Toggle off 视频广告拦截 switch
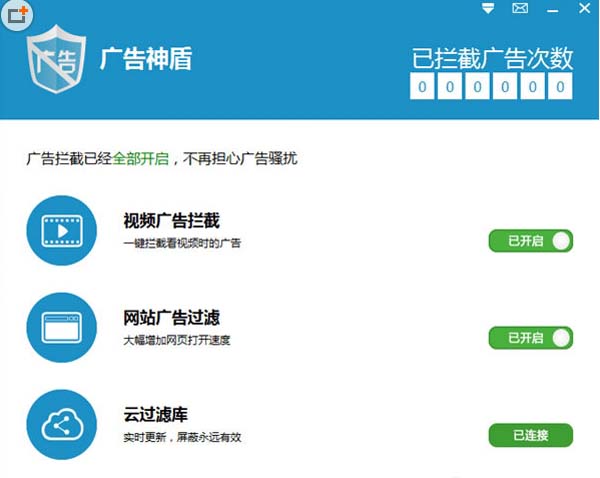600x478 pixels. [x=531, y=241]
